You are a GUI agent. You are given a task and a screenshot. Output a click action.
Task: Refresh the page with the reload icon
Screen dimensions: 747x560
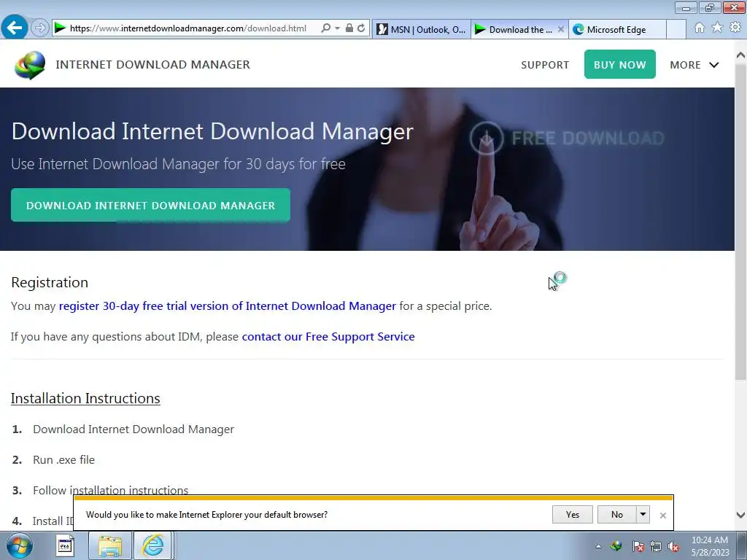(x=361, y=28)
